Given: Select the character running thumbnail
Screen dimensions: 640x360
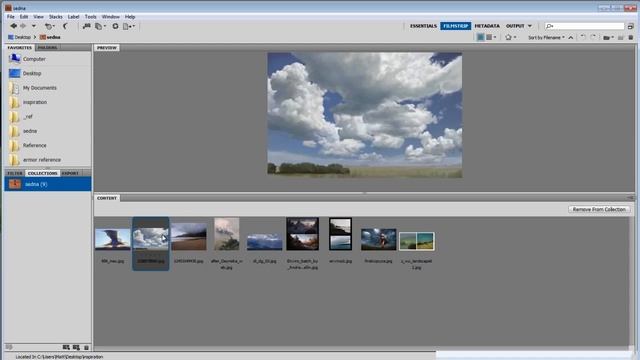Looking at the screenshot, I should (378, 239).
